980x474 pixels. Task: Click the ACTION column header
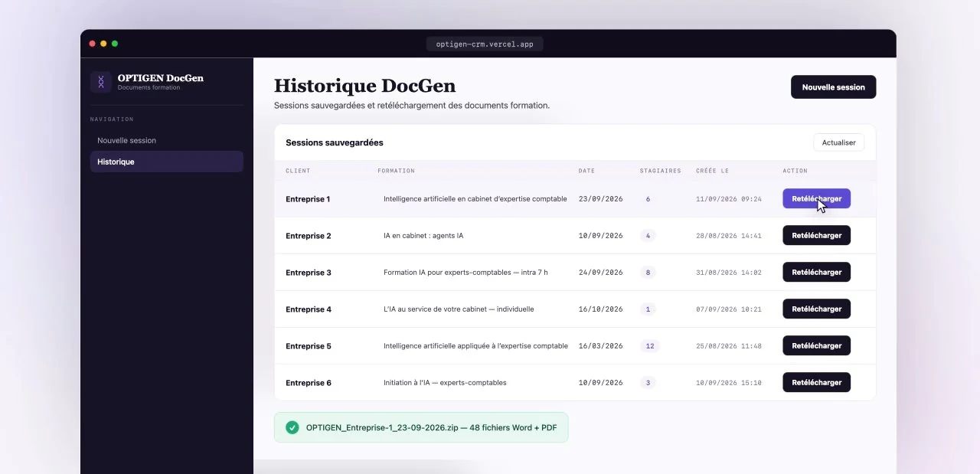[x=795, y=171]
